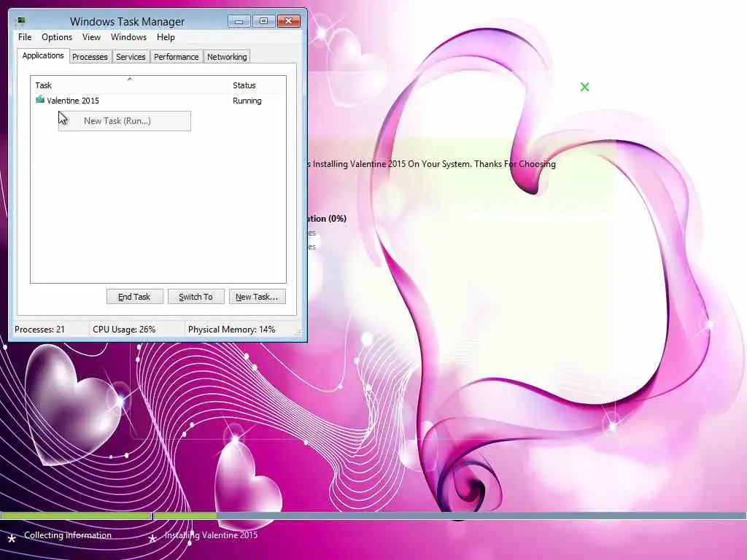The image size is (747, 560).
Task: Click the Switch To button
Action: (x=196, y=297)
